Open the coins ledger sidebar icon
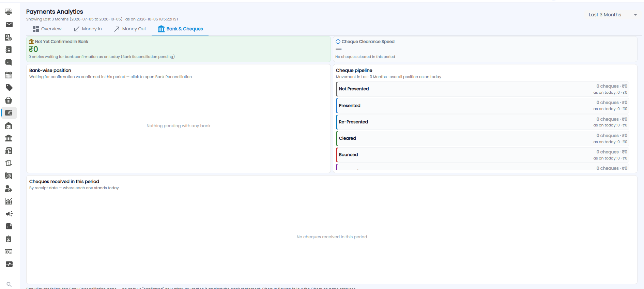644x289 pixels. click(9, 151)
